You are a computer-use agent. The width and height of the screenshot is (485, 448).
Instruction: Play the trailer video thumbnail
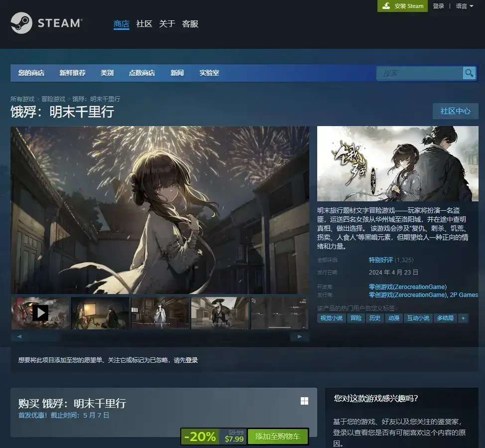pos(40,313)
